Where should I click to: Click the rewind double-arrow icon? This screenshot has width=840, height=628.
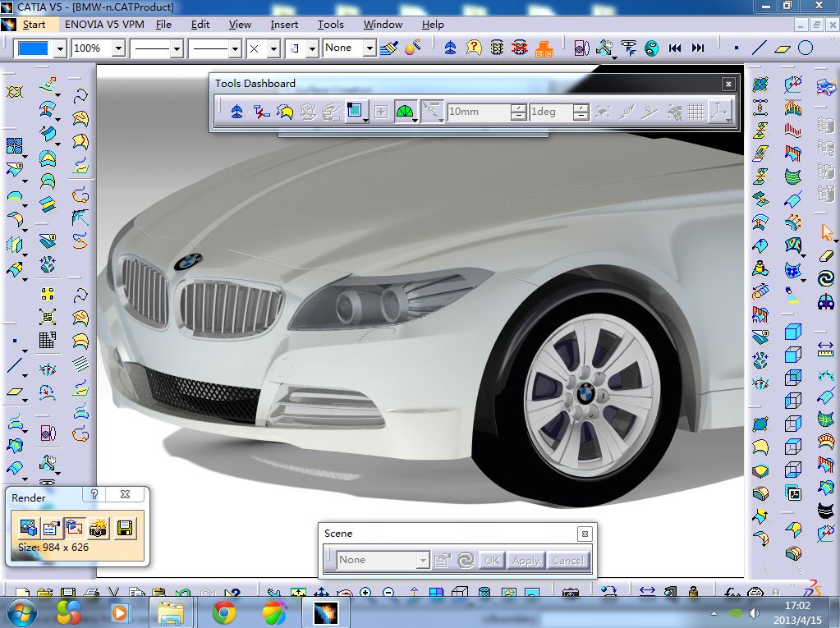(x=675, y=48)
